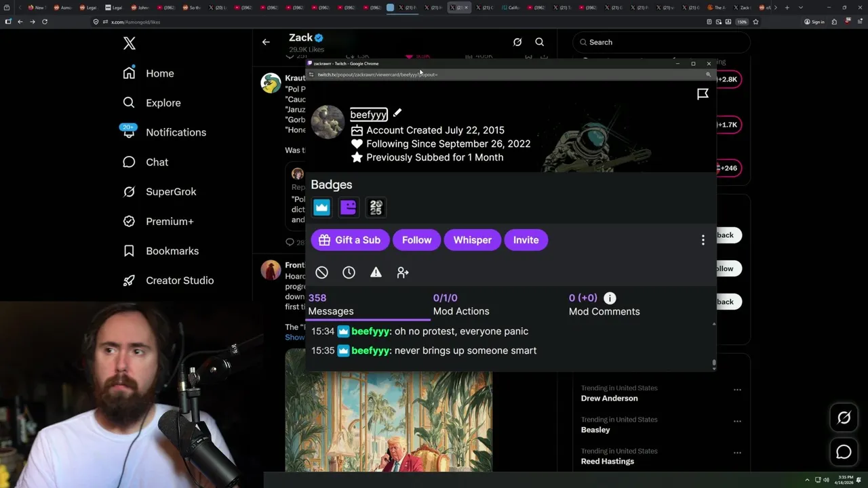
Task: Click the floating chat bubble button
Action: tap(844, 452)
